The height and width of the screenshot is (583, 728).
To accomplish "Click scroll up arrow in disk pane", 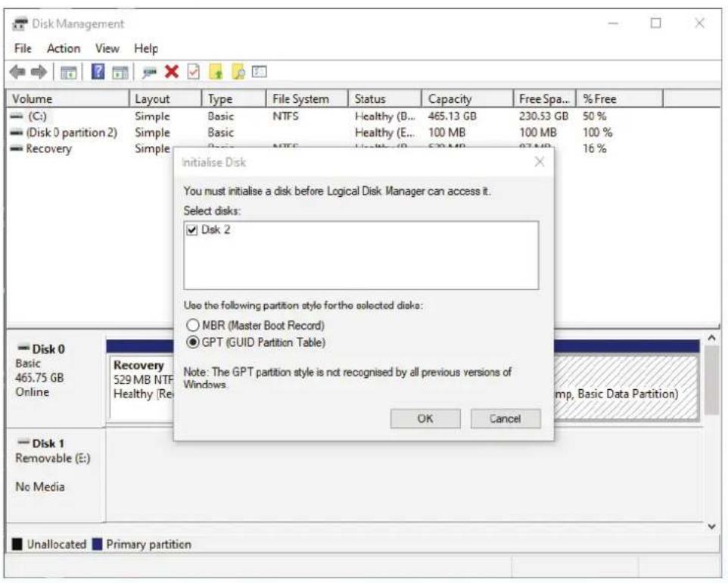I will 711,338.
